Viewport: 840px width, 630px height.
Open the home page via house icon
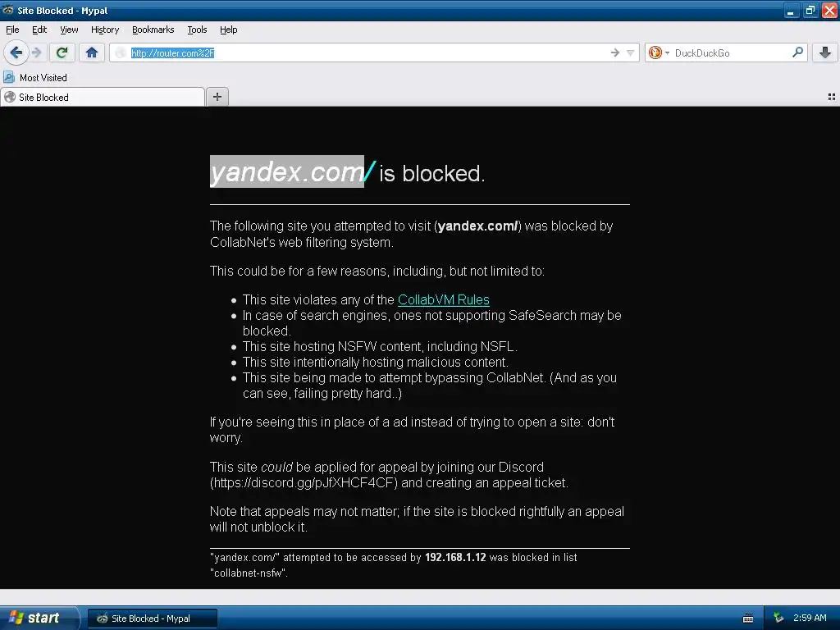click(x=92, y=52)
